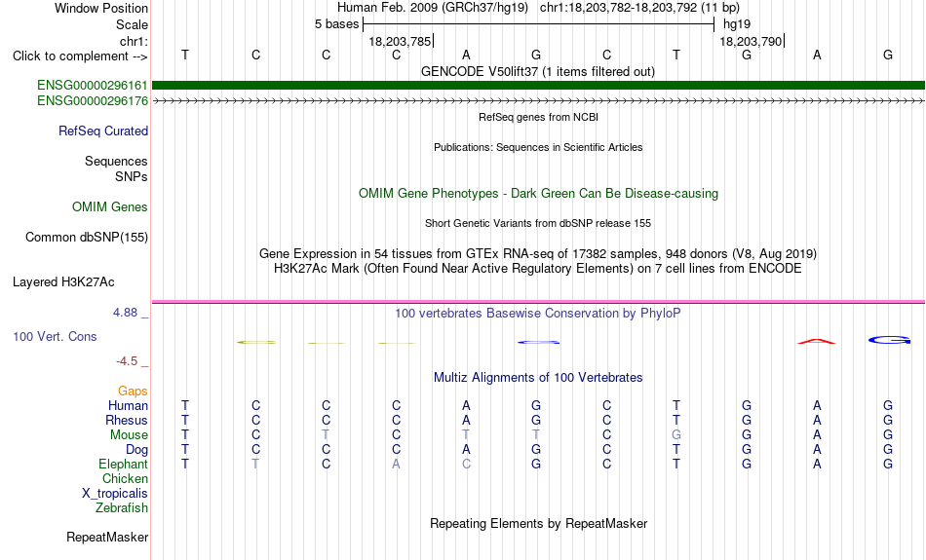Click the red A logo in PhyloP track
This screenshot has width=926, height=560.
click(x=817, y=341)
